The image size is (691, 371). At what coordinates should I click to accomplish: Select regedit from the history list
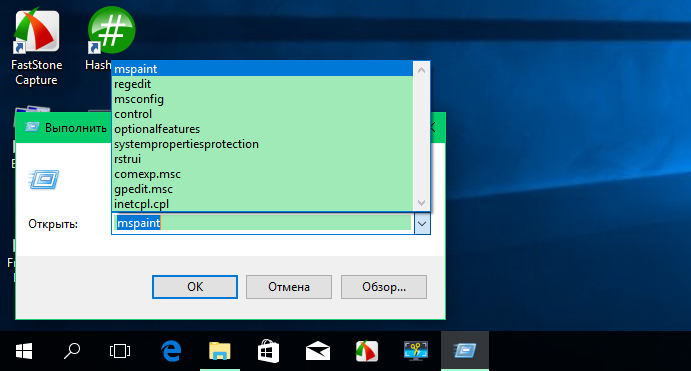coord(262,84)
